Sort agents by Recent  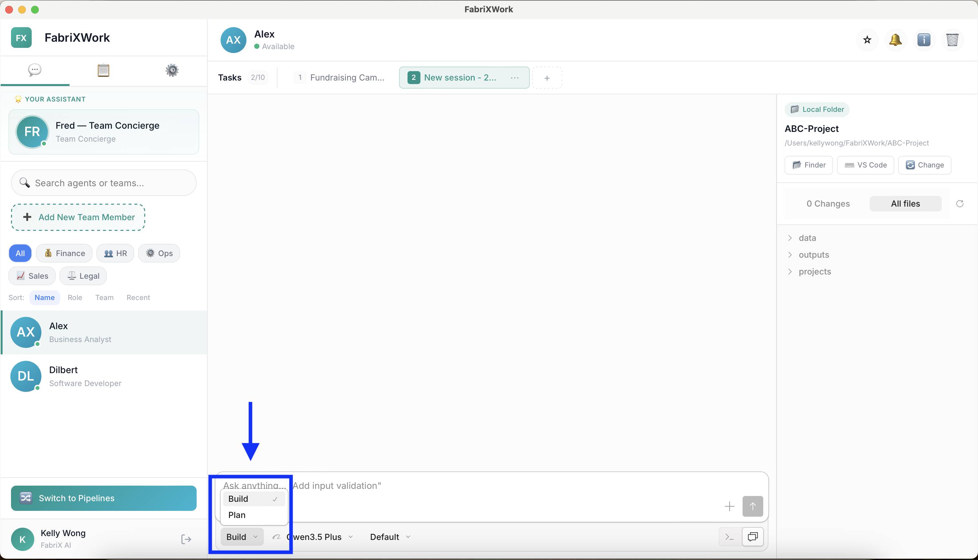pyautogui.click(x=138, y=297)
